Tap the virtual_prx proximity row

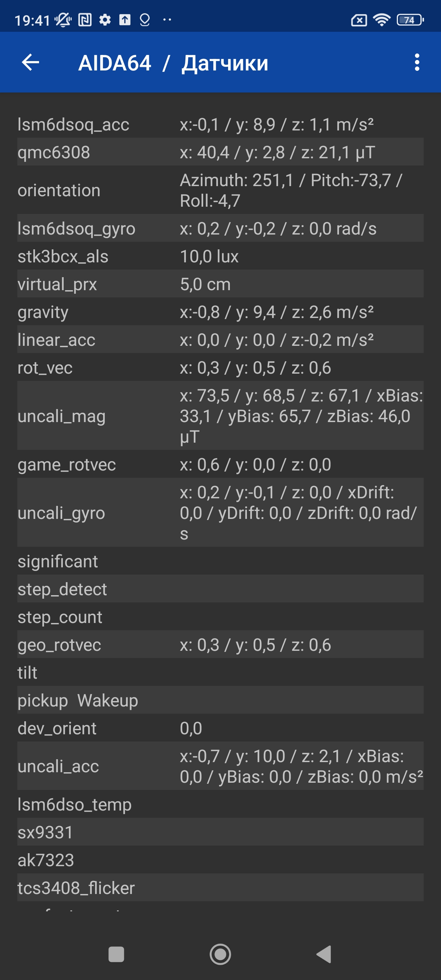220,284
